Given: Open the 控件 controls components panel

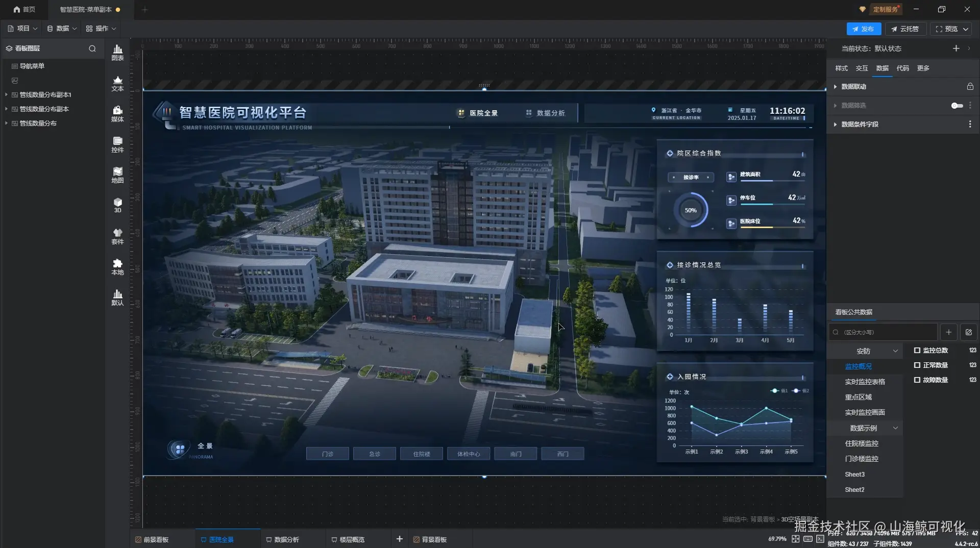Looking at the screenshot, I should coord(117,145).
